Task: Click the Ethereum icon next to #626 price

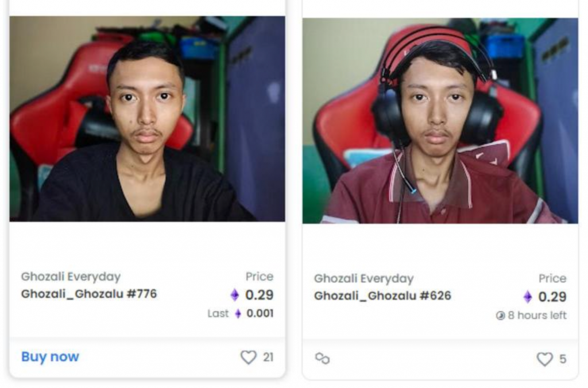Action: click(x=528, y=297)
